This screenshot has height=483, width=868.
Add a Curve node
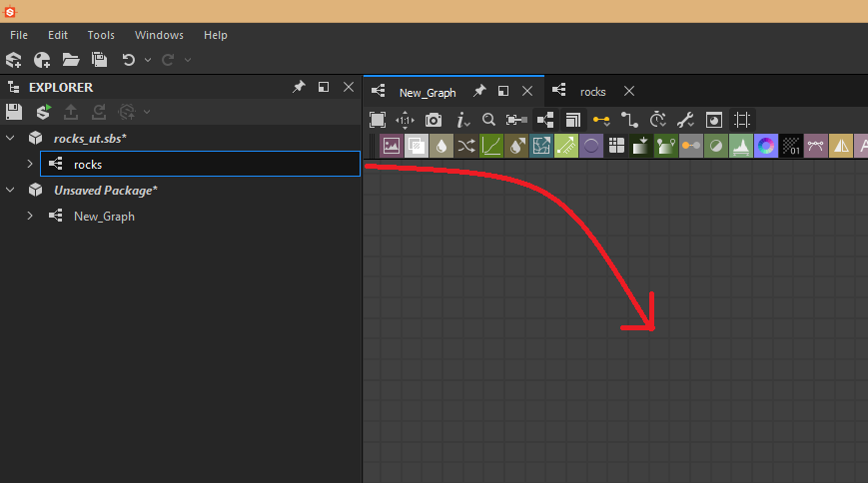point(491,146)
